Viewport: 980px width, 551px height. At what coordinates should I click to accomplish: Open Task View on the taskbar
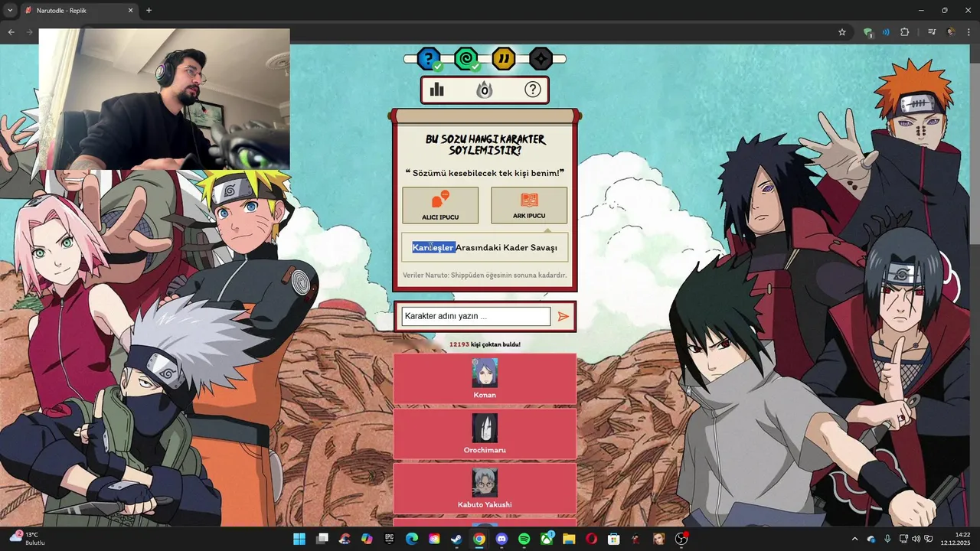(x=322, y=539)
